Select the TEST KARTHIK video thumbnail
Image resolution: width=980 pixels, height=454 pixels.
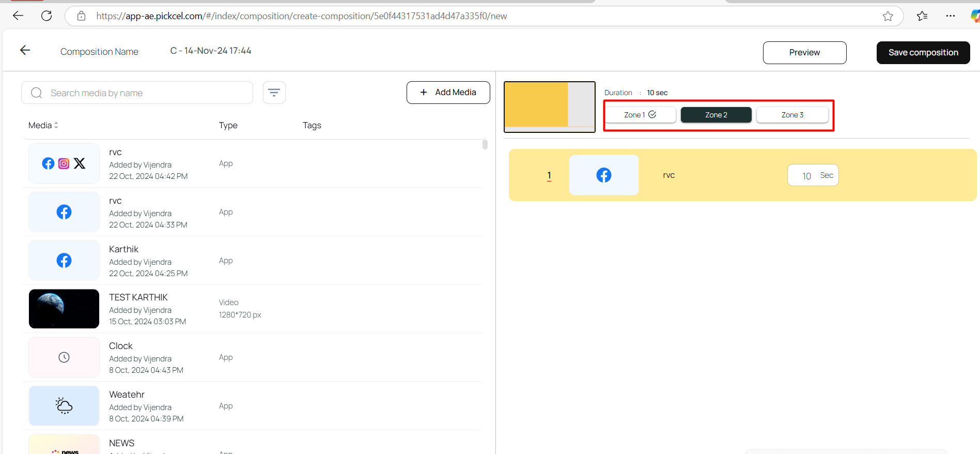[x=64, y=309]
